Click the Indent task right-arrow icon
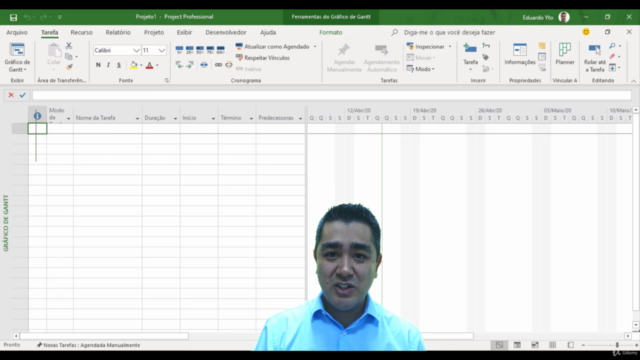640x360 pixels. click(x=189, y=65)
